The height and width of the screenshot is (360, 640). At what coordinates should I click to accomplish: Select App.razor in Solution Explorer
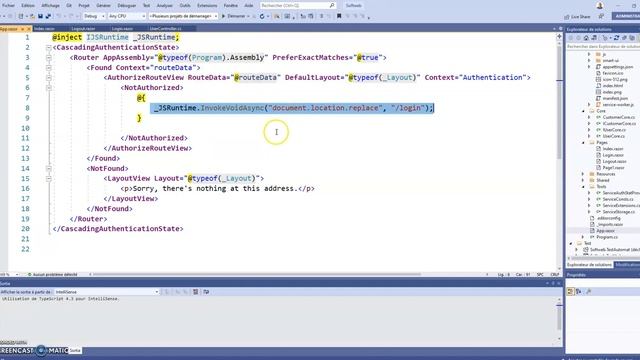coord(605,231)
